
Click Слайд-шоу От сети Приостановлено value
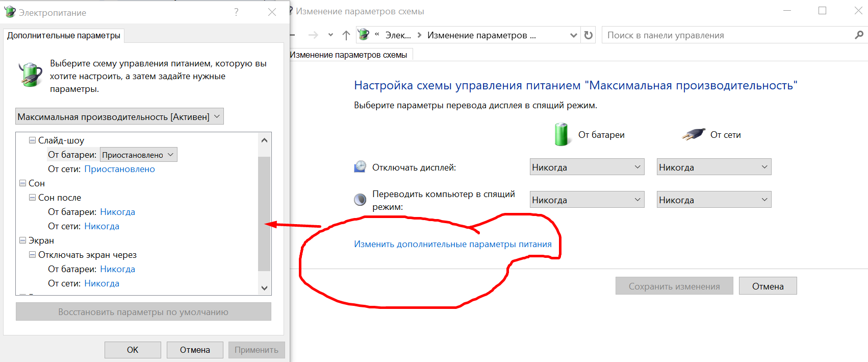coord(119,169)
